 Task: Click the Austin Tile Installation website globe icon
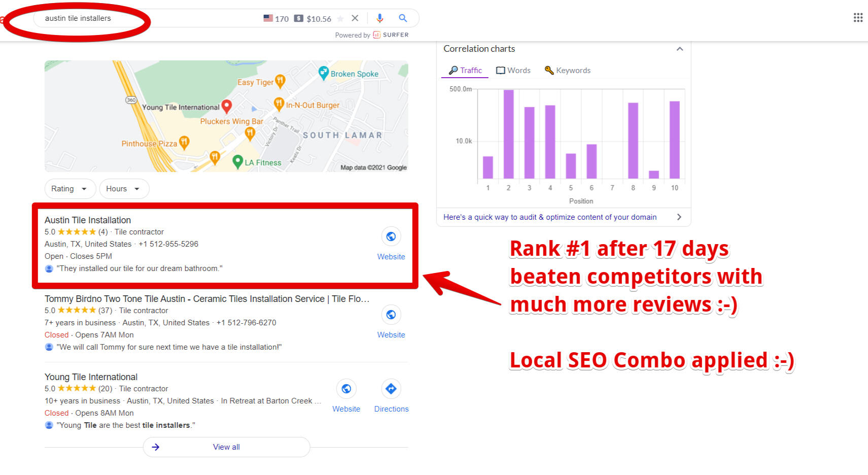tap(391, 236)
